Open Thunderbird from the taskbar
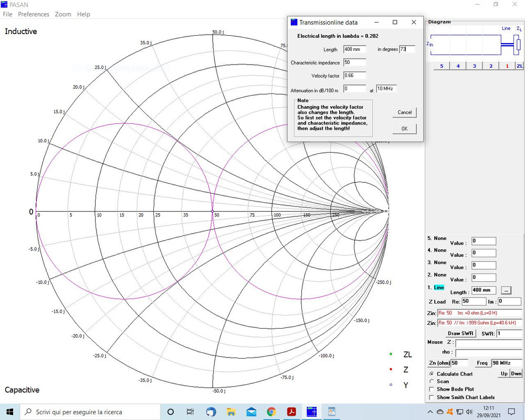The width and height of the screenshot is (525, 420). tap(211, 412)
